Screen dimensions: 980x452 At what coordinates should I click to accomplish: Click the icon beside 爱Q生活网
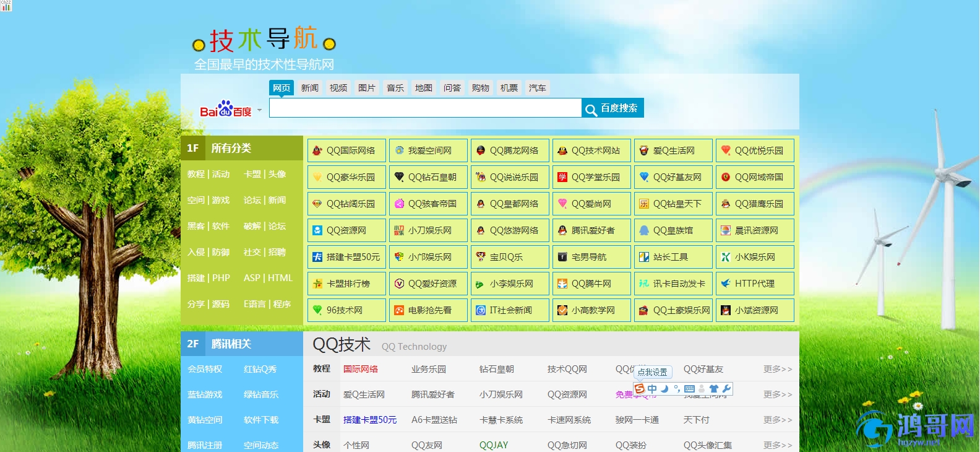644,150
